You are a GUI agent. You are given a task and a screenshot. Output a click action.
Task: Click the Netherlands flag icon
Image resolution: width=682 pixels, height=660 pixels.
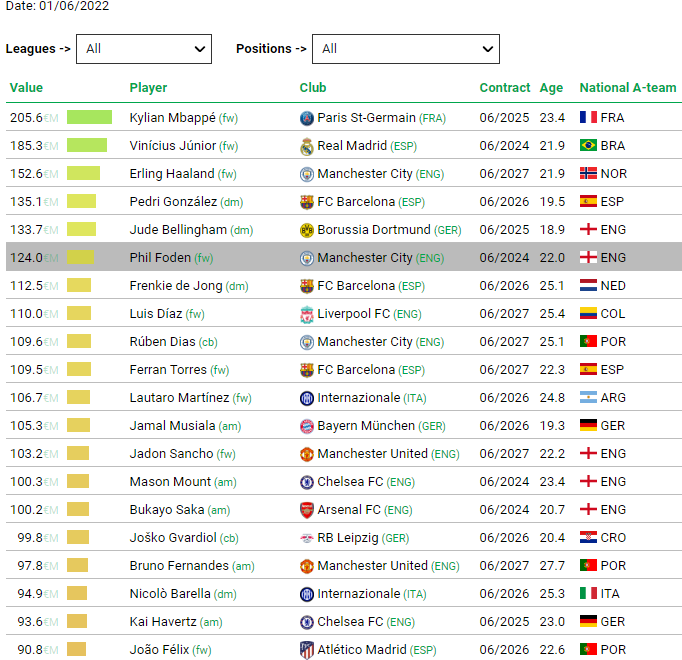(588, 285)
